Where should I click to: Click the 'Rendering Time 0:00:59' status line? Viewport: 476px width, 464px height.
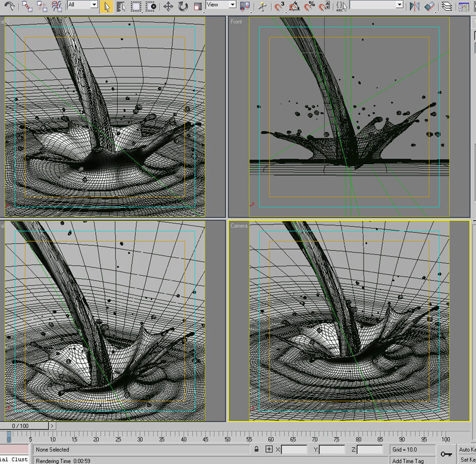click(63, 460)
